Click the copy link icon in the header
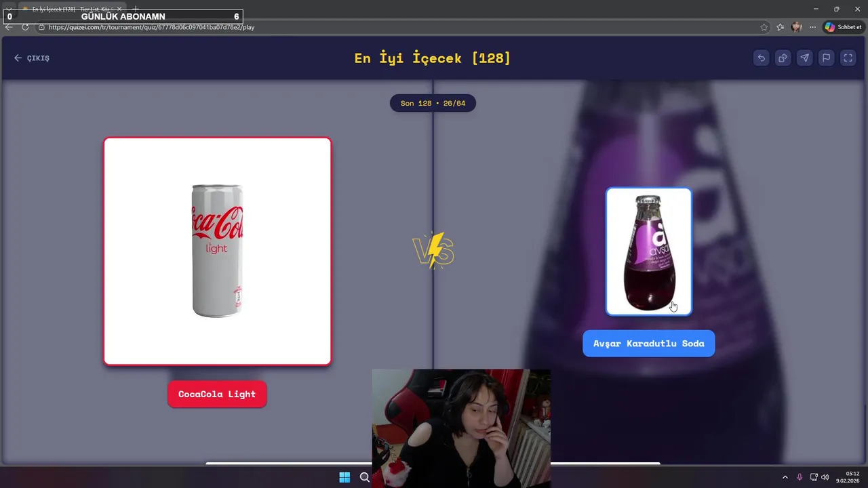The height and width of the screenshot is (488, 868). [x=783, y=58]
